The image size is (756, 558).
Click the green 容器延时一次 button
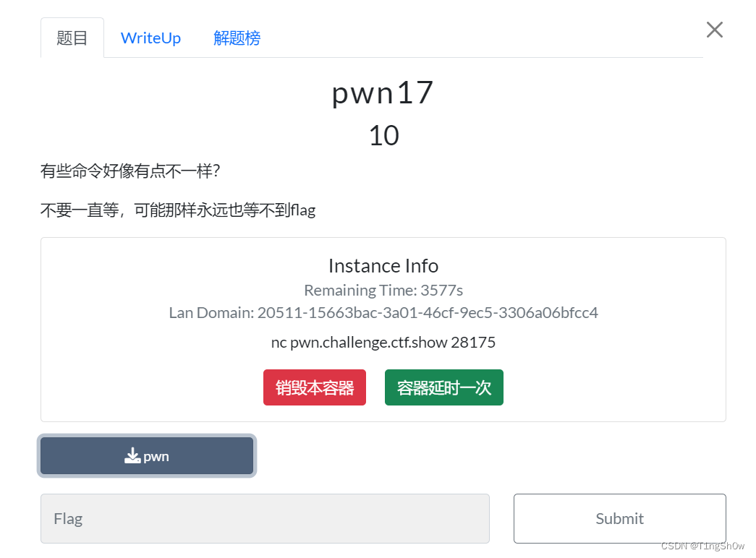tap(443, 387)
